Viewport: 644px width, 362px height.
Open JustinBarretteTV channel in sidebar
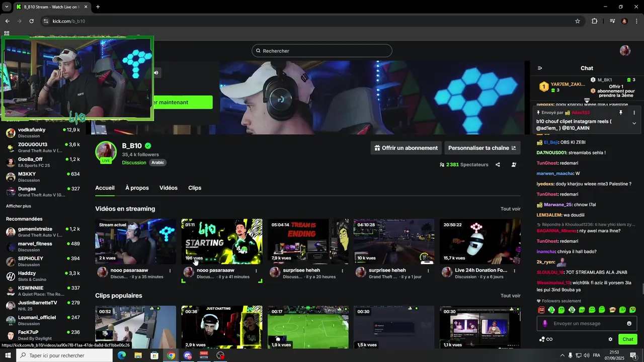tap(43, 306)
